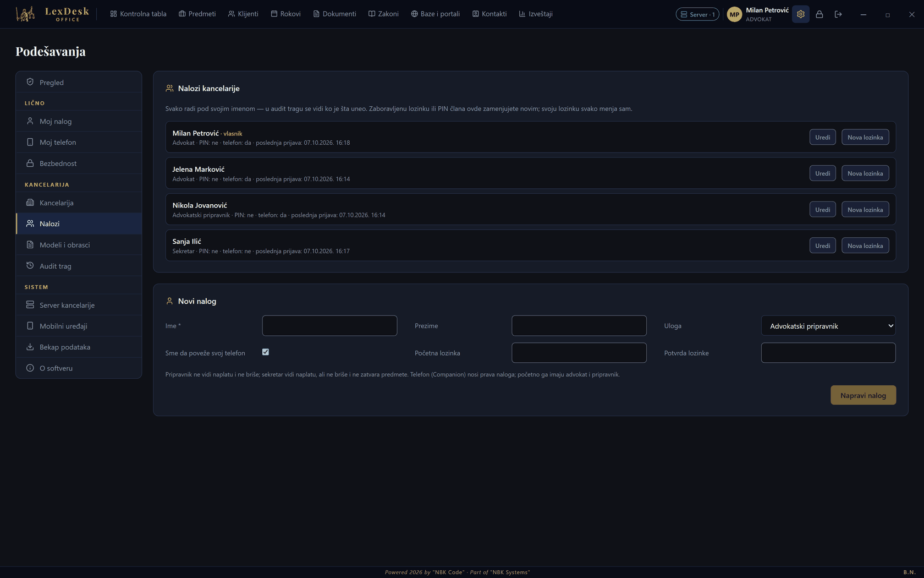Click the Mobilni uređaji device icon

pos(30,326)
